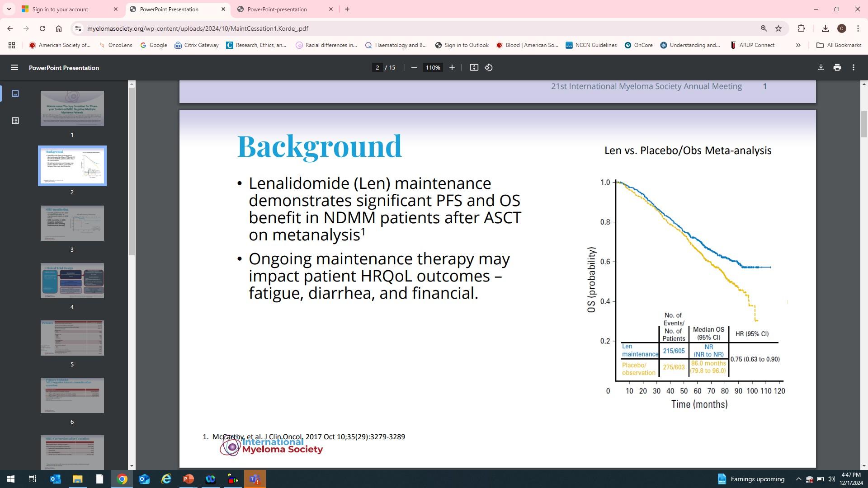Bookmark this page with the star icon

pyautogui.click(x=778, y=28)
